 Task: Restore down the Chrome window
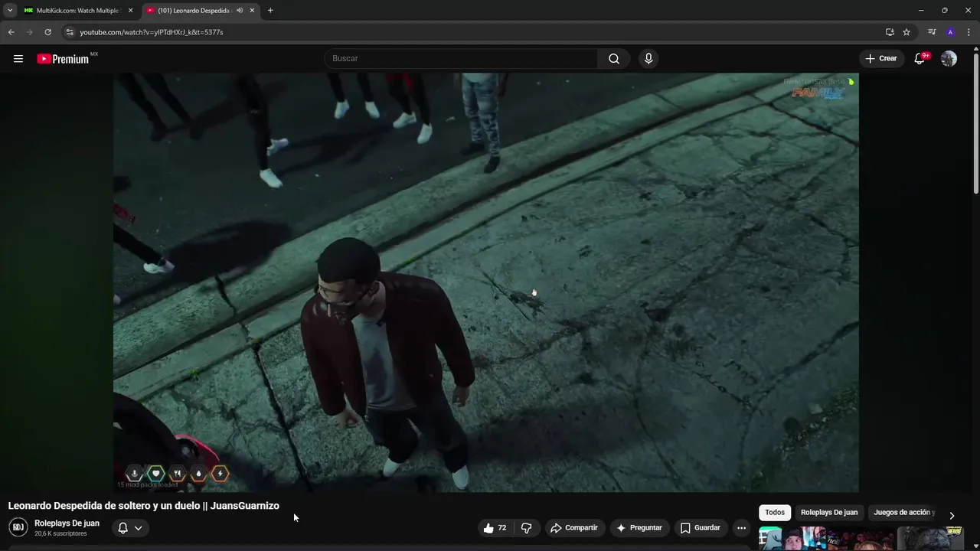click(944, 11)
